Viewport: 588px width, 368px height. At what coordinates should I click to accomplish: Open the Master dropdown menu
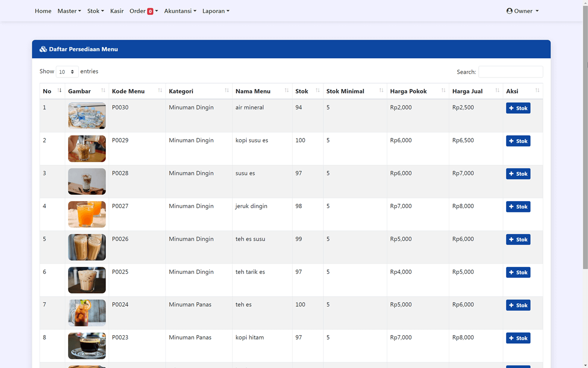pyautogui.click(x=69, y=11)
